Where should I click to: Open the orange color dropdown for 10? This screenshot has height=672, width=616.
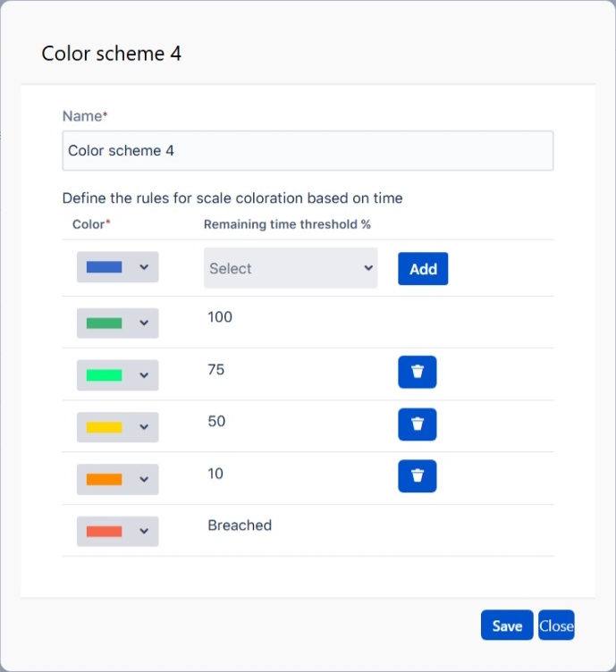(144, 479)
